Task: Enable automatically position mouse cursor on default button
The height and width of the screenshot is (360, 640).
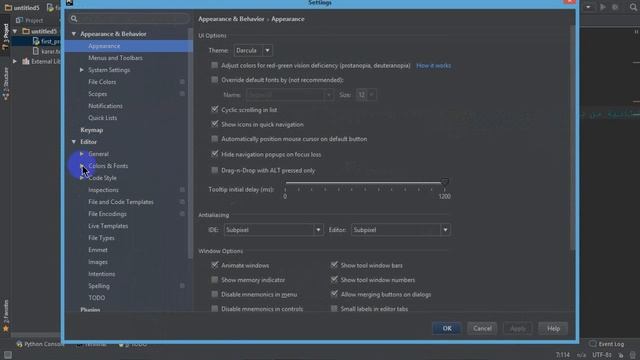Action: pyautogui.click(x=214, y=139)
